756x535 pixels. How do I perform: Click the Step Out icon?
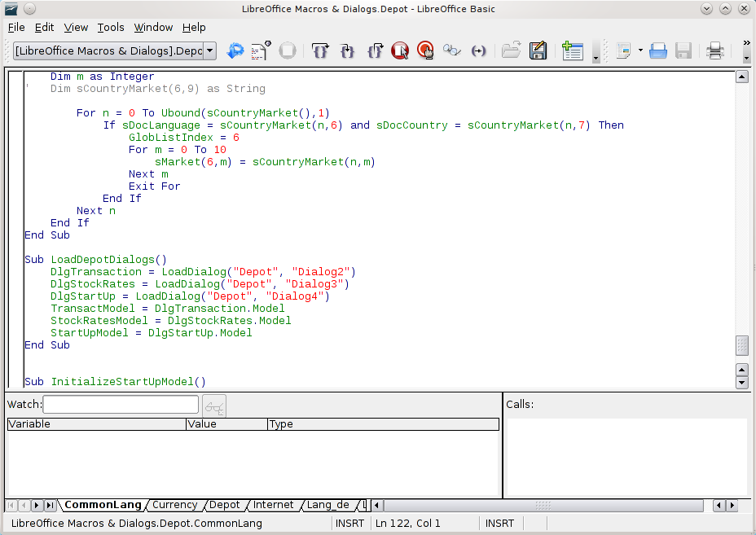375,50
